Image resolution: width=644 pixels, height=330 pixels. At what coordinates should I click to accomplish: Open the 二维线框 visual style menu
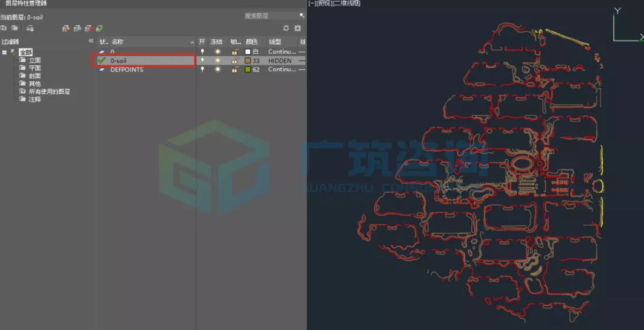346,3
